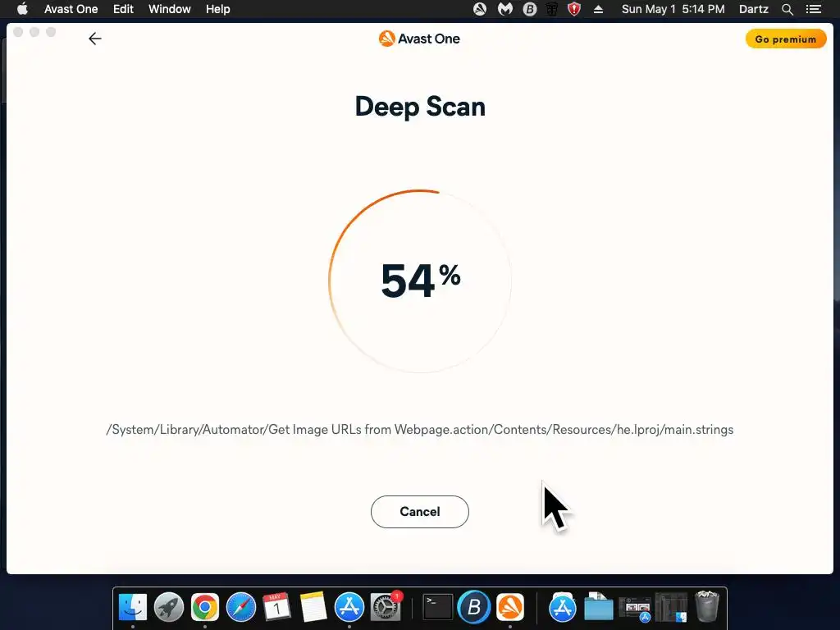Viewport: 840px width, 630px height.
Task: Open System Preferences with badge in Dock
Action: [x=386, y=608]
